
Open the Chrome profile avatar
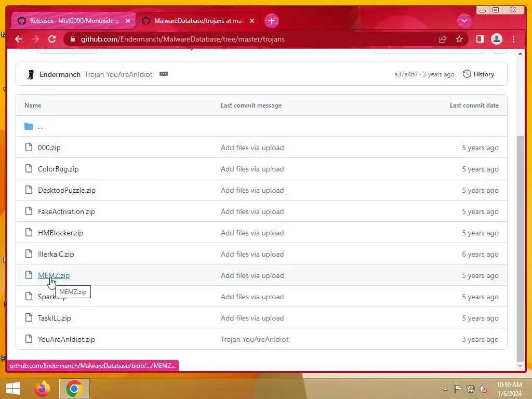(x=496, y=39)
